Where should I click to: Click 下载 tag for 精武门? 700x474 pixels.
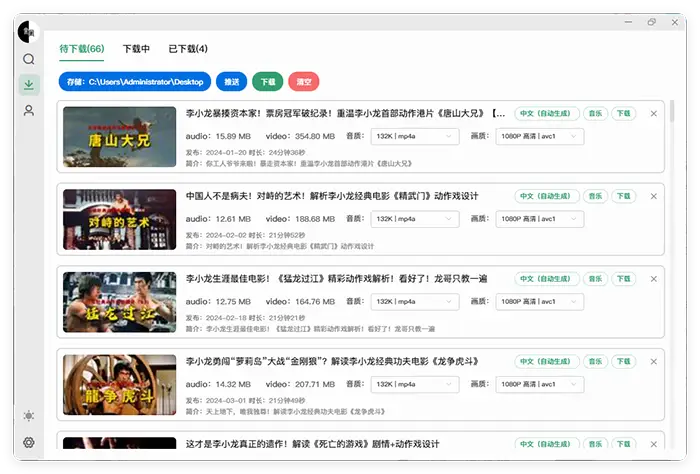point(624,196)
